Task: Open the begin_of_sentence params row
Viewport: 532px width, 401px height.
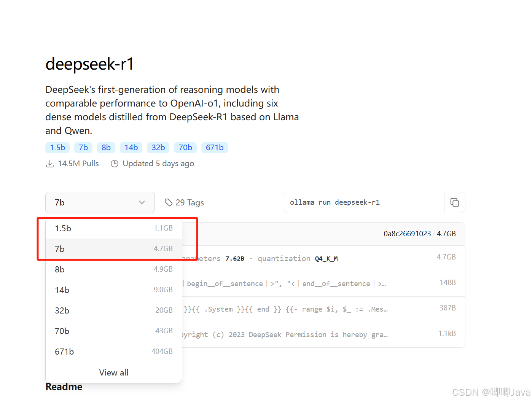Action: point(323,284)
